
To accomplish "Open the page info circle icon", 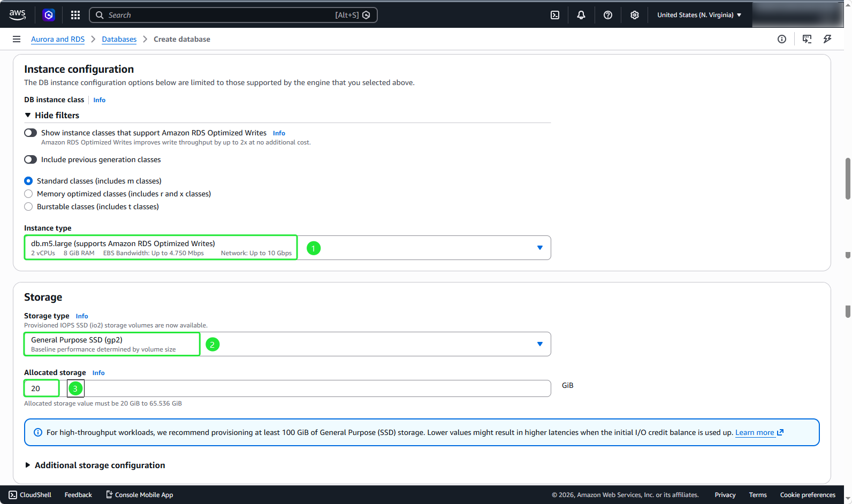I will point(782,39).
